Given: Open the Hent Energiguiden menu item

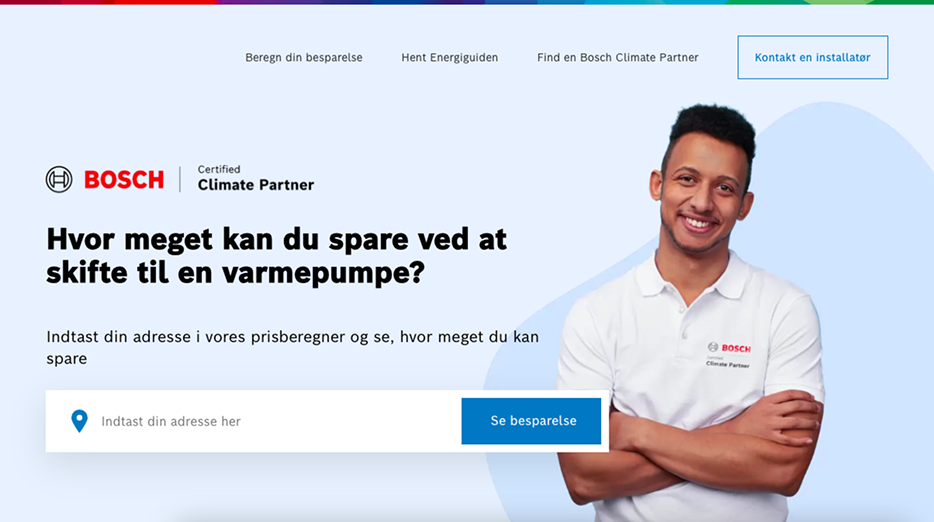Looking at the screenshot, I should click(450, 58).
